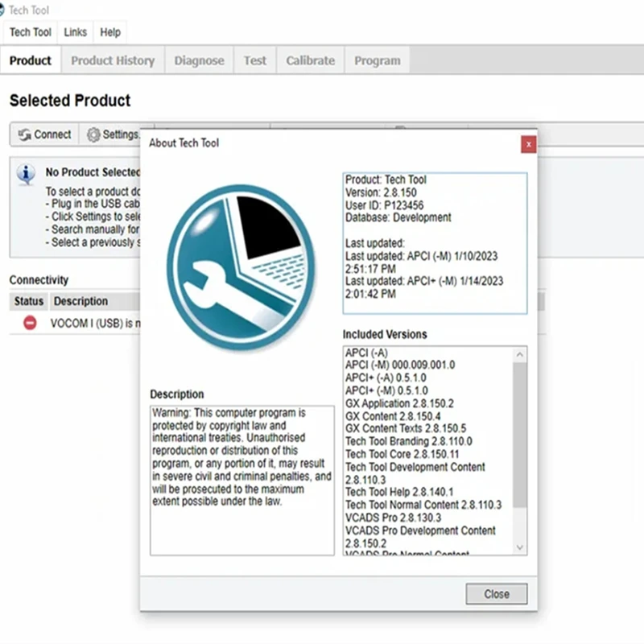Select 'VOCOM I (USB)' connectivity row
The image size is (644, 644).
75,324
